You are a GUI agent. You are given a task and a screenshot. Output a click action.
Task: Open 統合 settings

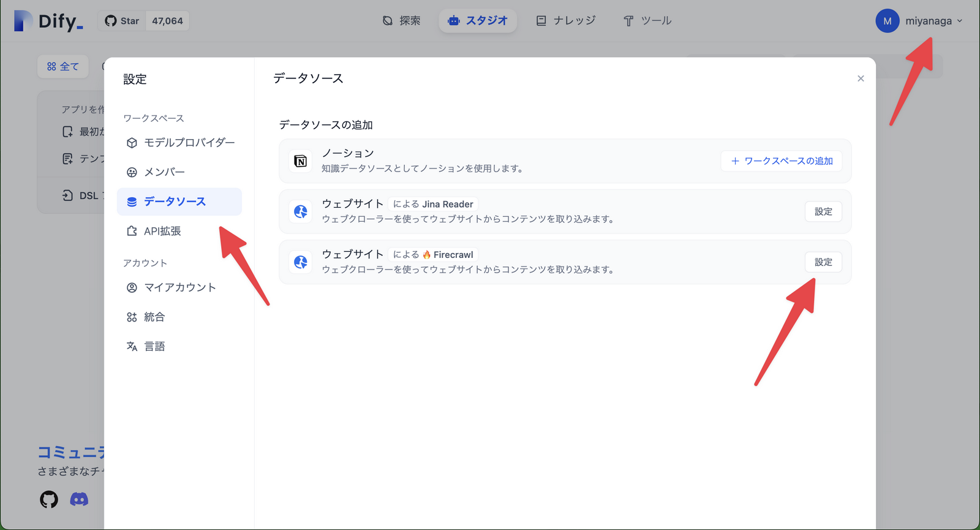[179, 317]
